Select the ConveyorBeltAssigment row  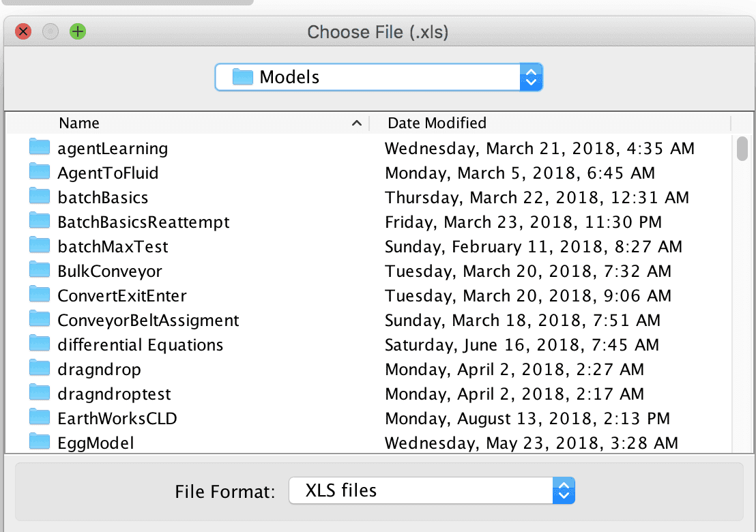[148, 320]
